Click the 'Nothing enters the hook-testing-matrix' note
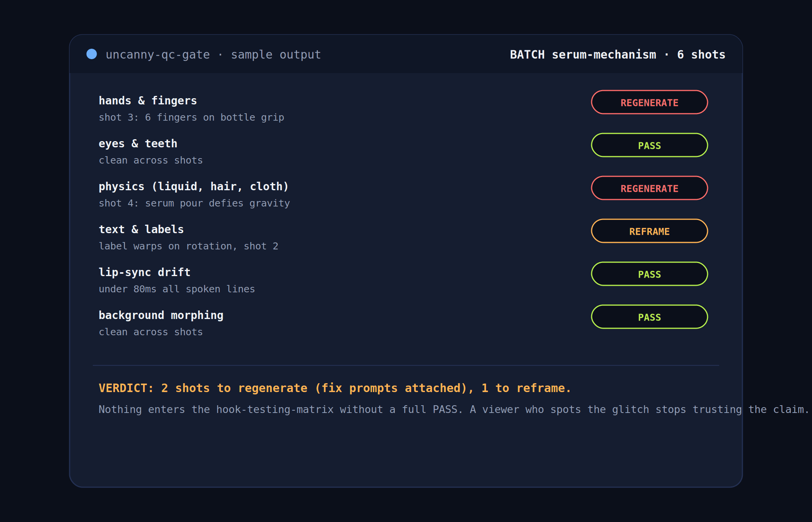The image size is (812, 522). click(453, 409)
